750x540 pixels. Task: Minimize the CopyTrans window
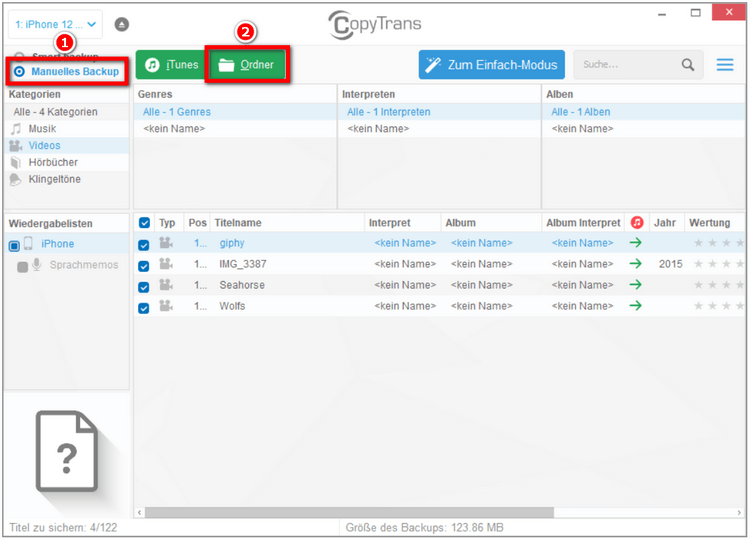pyautogui.click(x=662, y=13)
